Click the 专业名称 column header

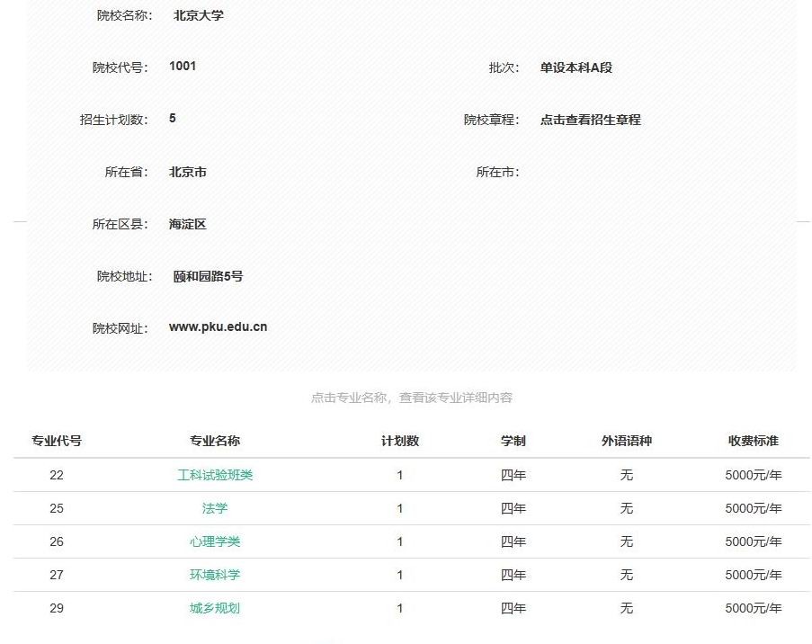pos(215,441)
